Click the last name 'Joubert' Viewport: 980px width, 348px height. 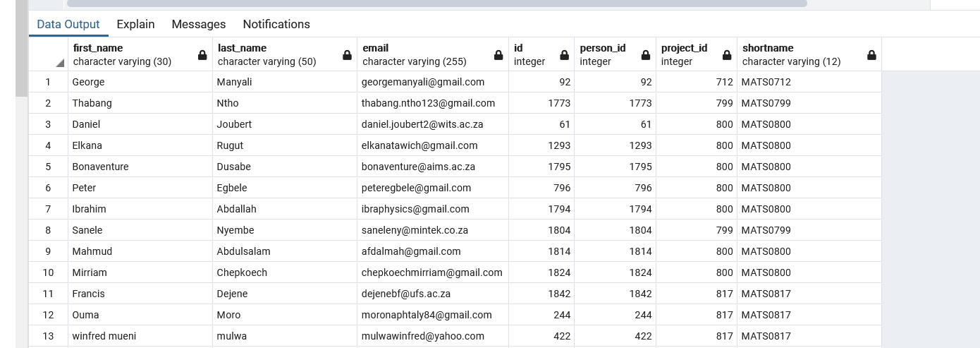pyautogui.click(x=285, y=124)
